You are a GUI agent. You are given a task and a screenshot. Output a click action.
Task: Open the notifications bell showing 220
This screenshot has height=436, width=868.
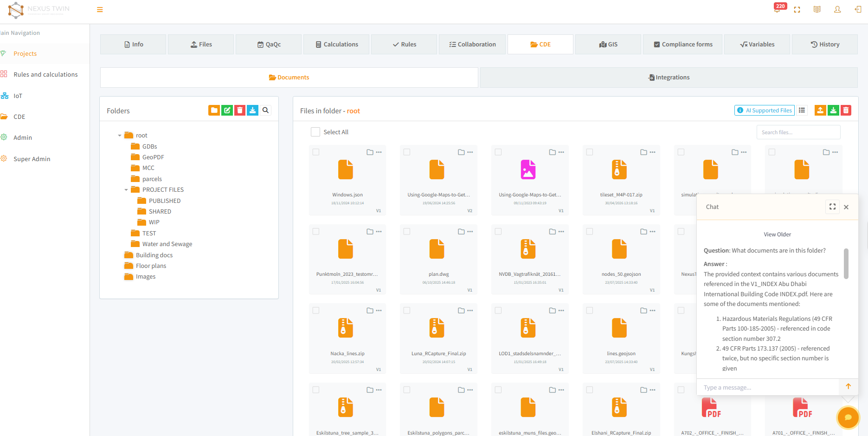(x=777, y=9)
